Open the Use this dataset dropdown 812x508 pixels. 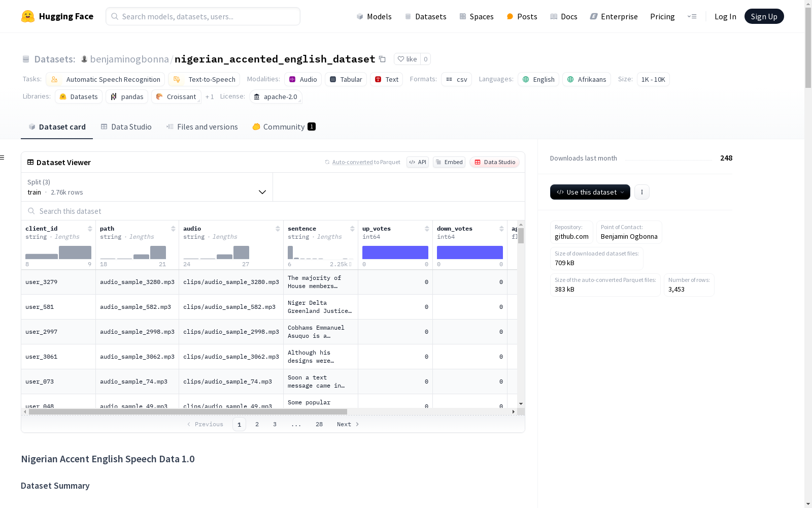(x=590, y=192)
